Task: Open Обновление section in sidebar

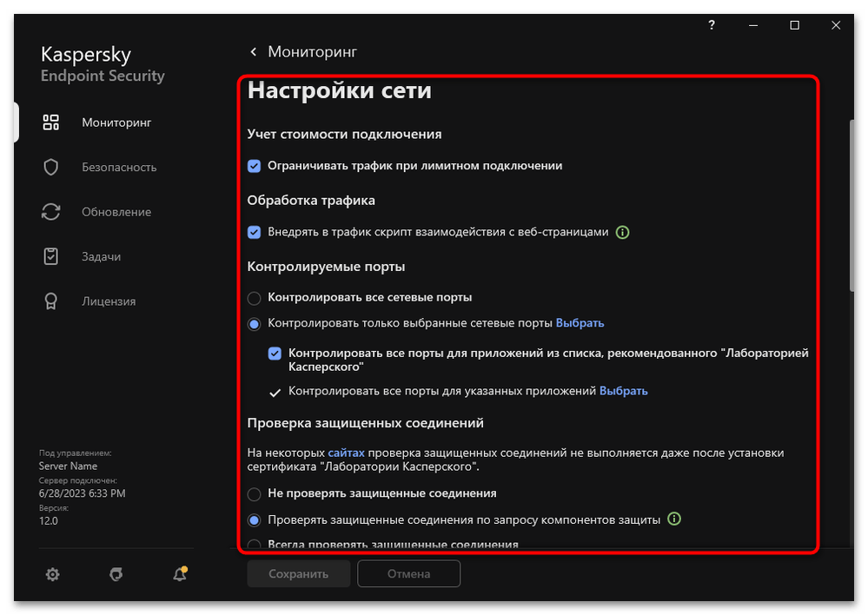Action: 116,212
